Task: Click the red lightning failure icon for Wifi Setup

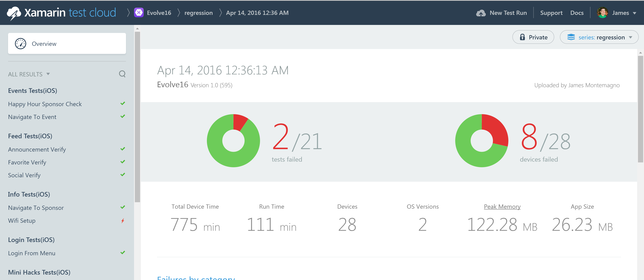Action: coord(123,221)
